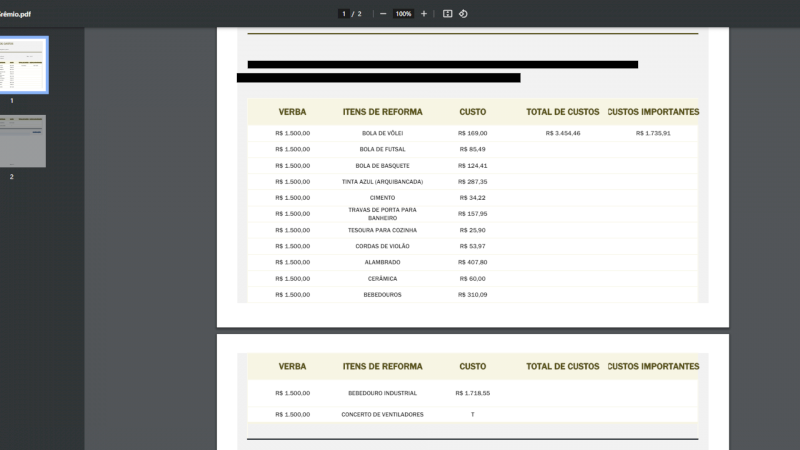Select CUSTOS IMPORTANTES header on first page
Viewport: 800px width, 450px height.
click(653, 112)
